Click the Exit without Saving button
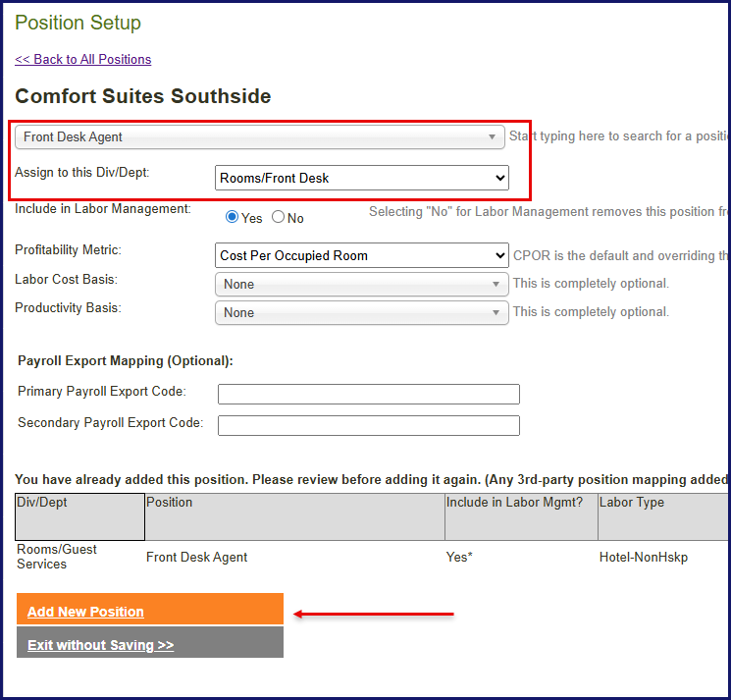The width and height of the screenshot is (731, 700). coord(149,645)
